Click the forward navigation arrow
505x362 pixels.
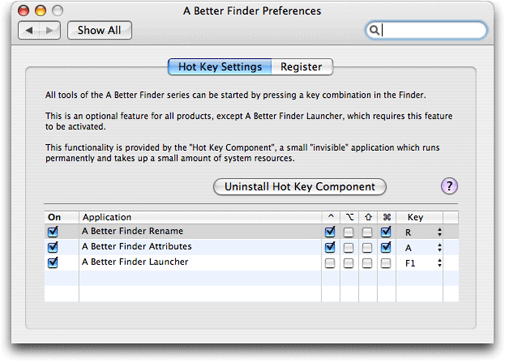pyautogui.click(x=50, y=30)
